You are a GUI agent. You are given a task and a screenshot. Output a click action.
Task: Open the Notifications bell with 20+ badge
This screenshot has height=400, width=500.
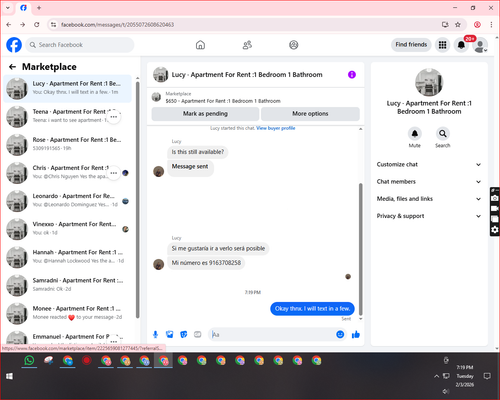click(461, 45)
